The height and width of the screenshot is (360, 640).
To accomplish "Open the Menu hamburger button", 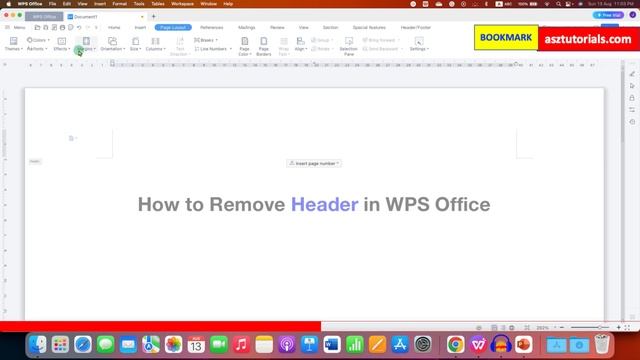I will point(15,27).
